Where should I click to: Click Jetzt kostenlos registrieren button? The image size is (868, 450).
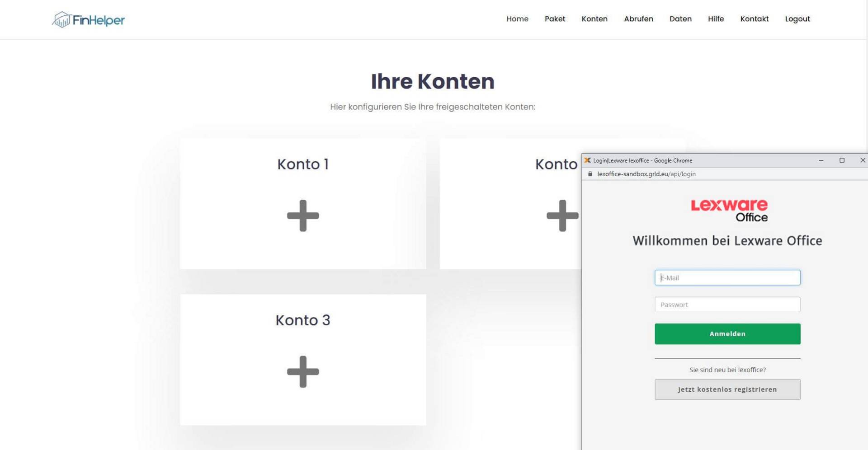pyautogui.click(x=727, y=389)
